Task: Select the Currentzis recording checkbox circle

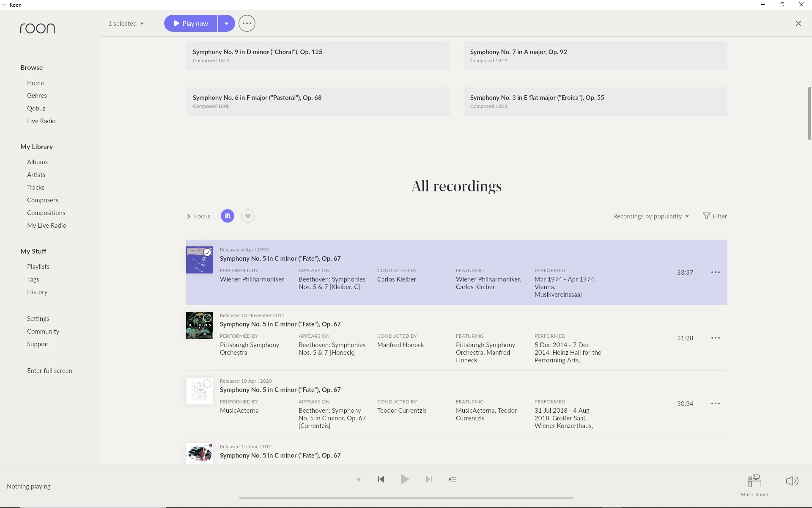Action: (x=207, y=384)
